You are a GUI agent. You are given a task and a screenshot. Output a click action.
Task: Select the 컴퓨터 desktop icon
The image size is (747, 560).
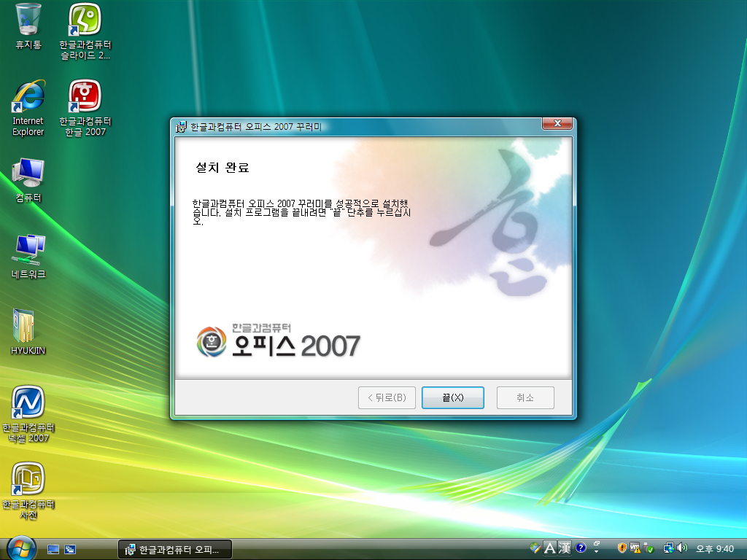pos(28,180)
